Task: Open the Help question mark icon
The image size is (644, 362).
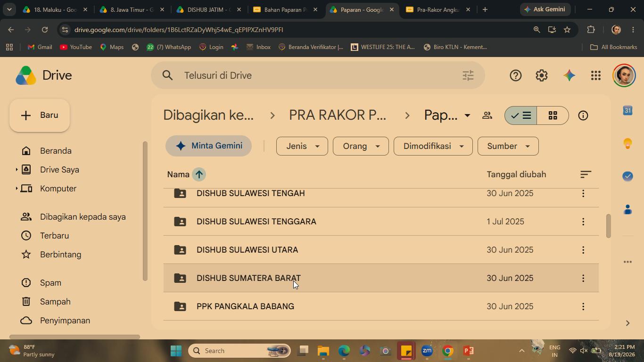Action: pos(515,75)
